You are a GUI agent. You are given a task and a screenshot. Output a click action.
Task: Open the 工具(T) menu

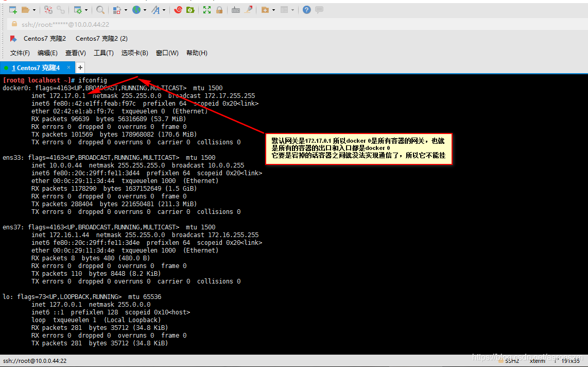103,53
